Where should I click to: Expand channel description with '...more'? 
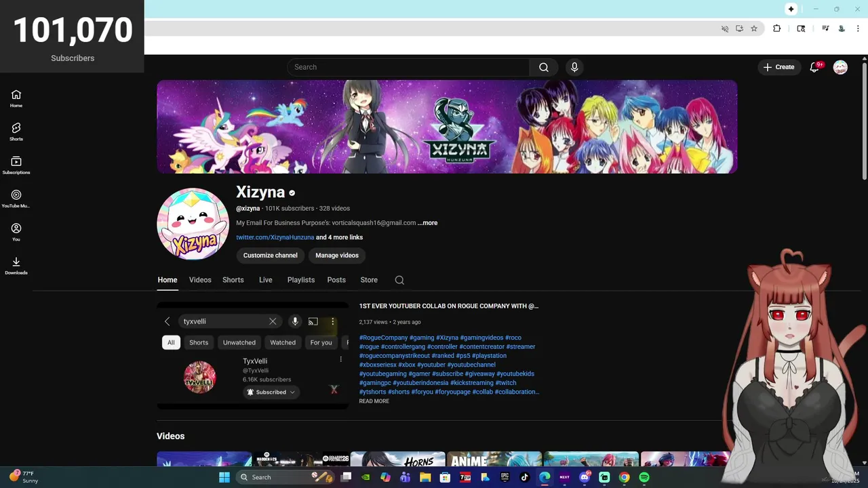428,223
